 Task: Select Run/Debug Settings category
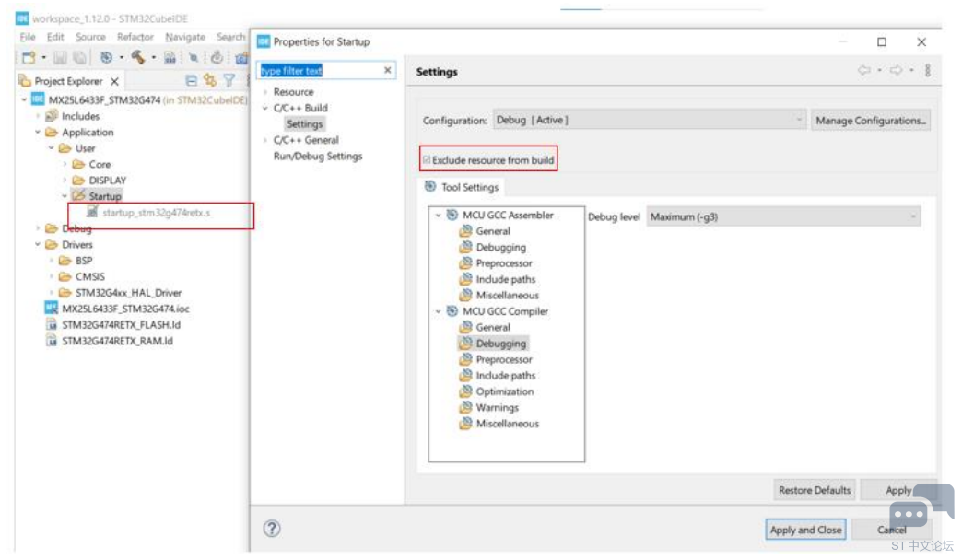coord(318,156)
